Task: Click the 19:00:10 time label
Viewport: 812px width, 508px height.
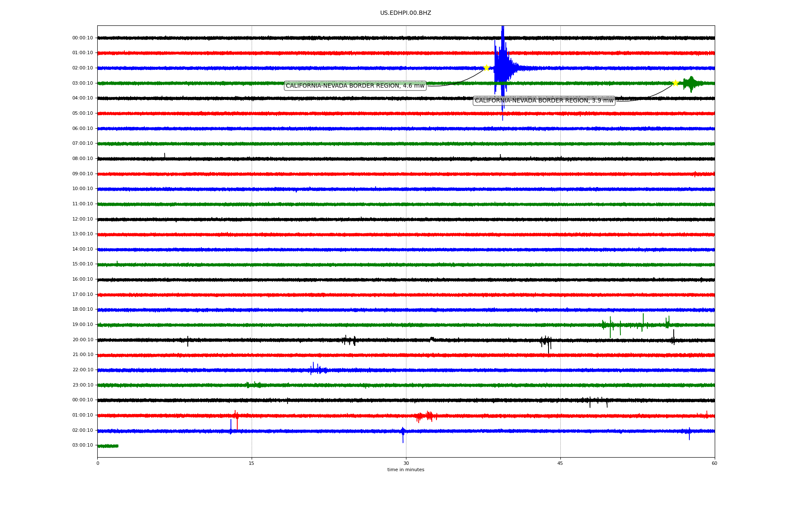Action: click(x=82, y=325)
